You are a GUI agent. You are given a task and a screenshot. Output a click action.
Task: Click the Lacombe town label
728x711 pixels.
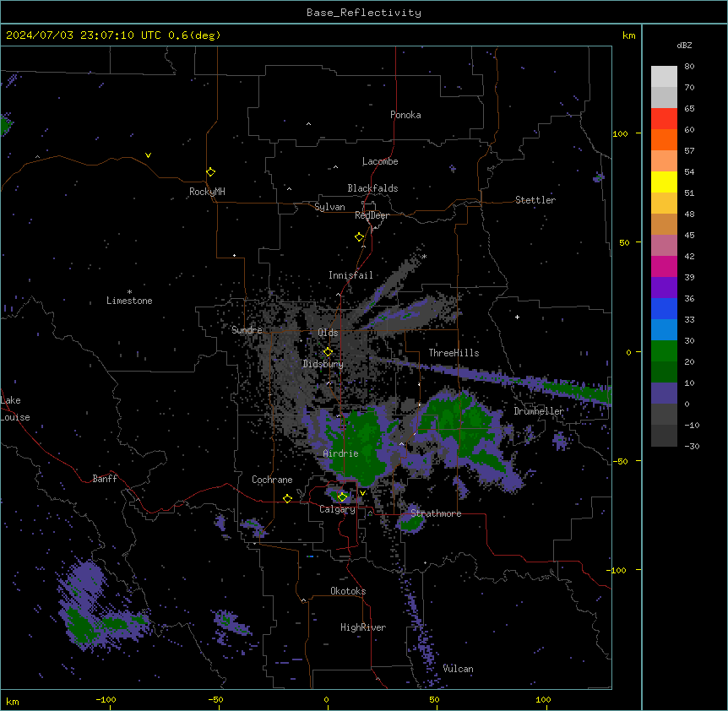380,161
